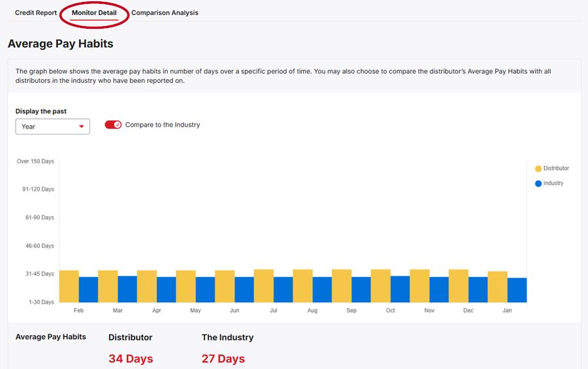Click the blue Industry legend swatch
Image resolution: width=588 pixels, height=369 pixels.
click(538, 184)
